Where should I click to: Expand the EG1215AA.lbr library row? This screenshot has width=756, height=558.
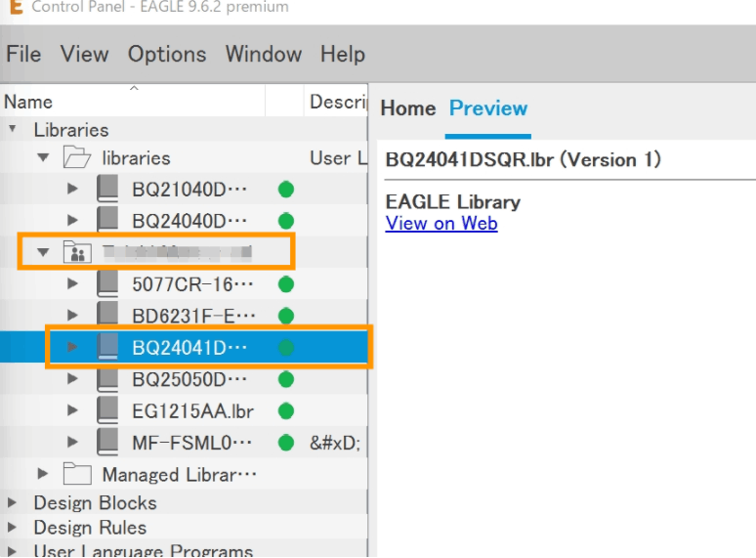tap(72, 410)
